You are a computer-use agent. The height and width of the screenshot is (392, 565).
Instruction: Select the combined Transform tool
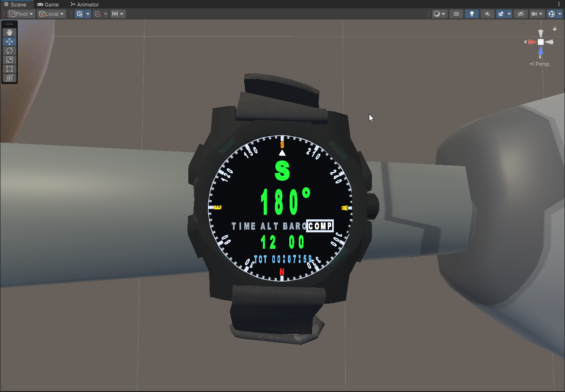[x=10, y=78]
